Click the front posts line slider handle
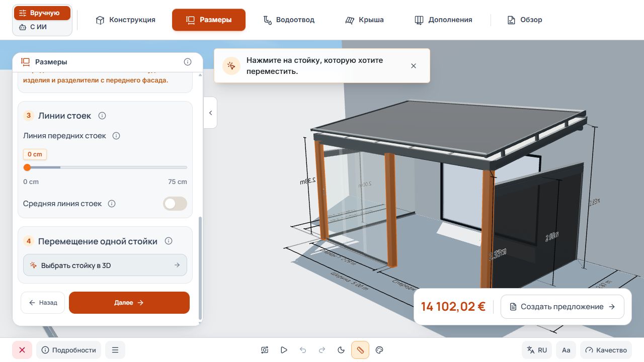The image size is (644, 362). [27, 167]
